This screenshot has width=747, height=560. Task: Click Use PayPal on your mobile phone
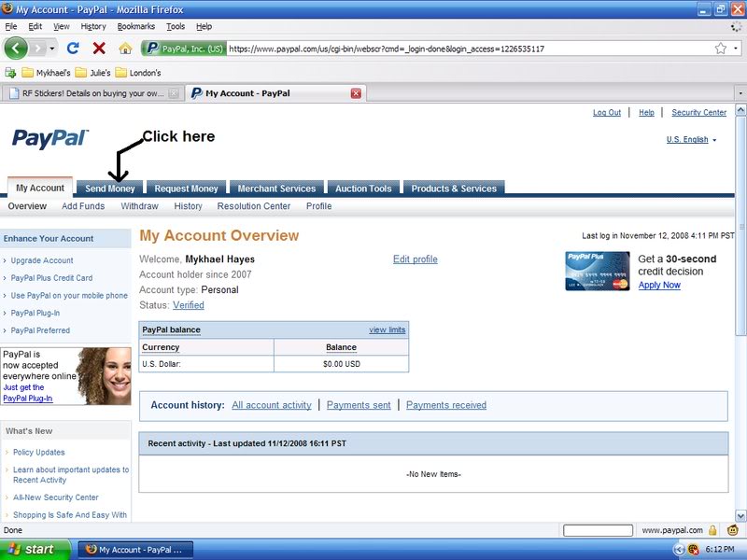tap(69, 296)
